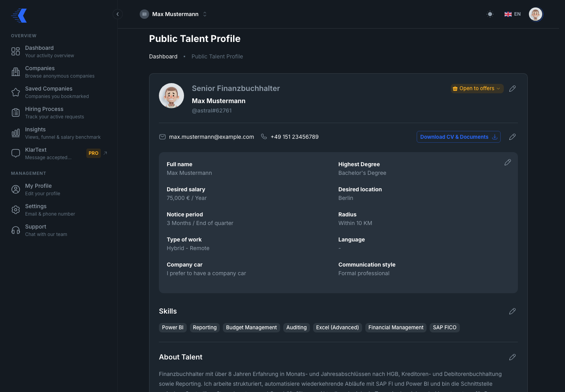
Task: Expand the Max Mustermann account switcher
Action: [173, 14]
